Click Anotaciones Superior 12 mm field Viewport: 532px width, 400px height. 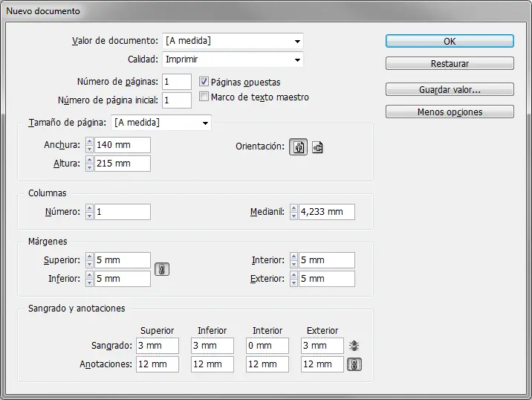(x=158, y=364)
